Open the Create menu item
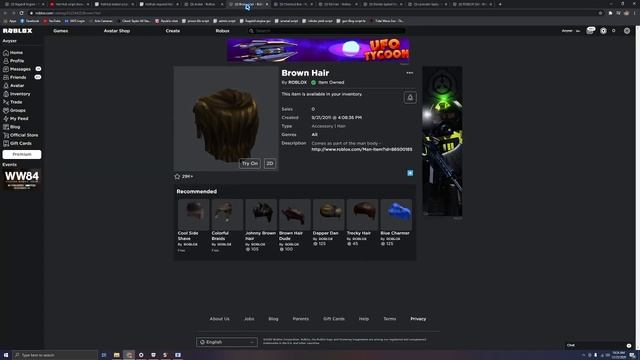This screenshot has height=360, width=640. coord(173,31)
